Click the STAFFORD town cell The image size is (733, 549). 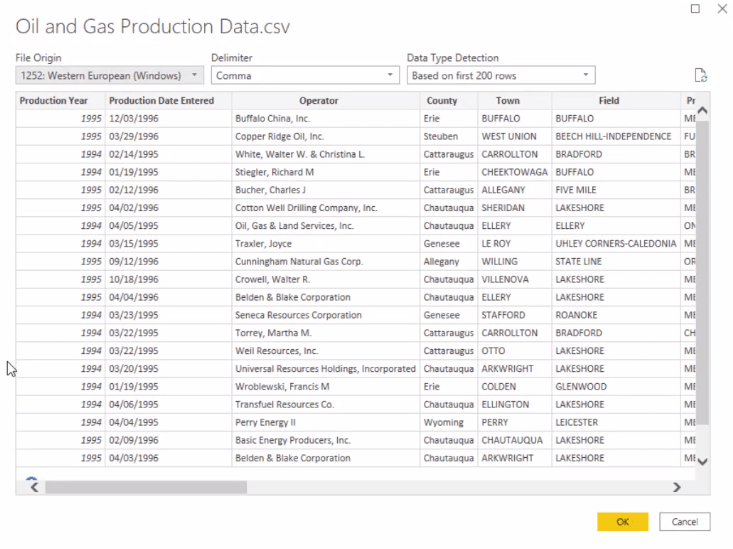[x=515, y=315]
